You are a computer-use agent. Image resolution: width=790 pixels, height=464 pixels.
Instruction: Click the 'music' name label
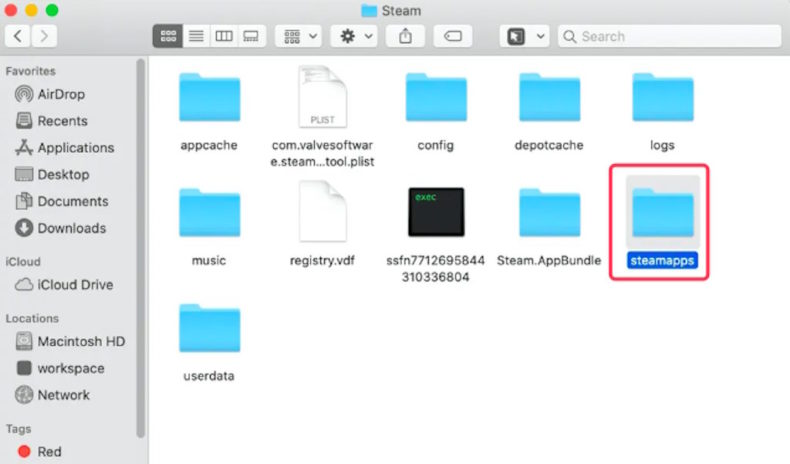[209, 260]
